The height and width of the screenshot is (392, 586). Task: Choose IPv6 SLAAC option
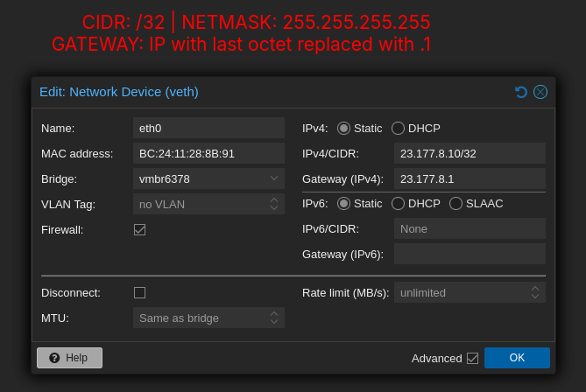456,204
